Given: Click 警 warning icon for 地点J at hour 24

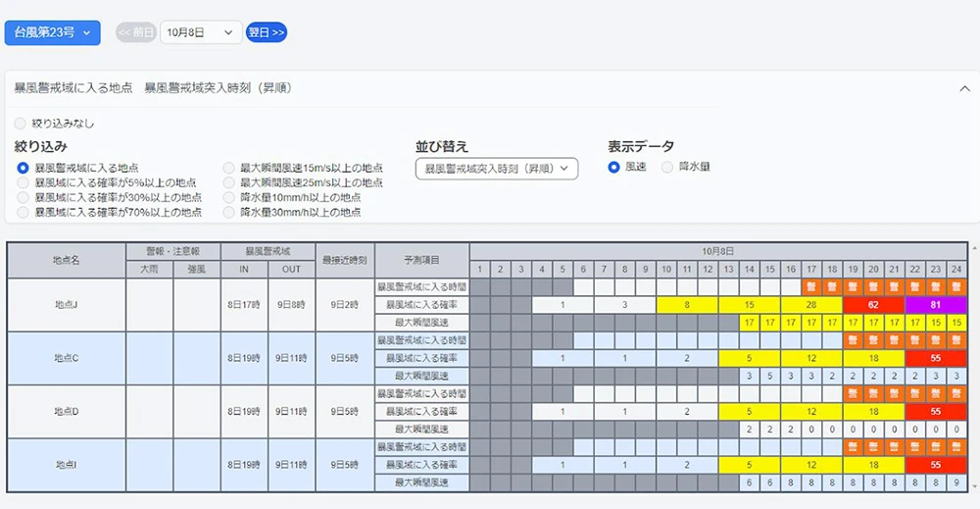Looking at the screenshot, I should coord(957,286).
